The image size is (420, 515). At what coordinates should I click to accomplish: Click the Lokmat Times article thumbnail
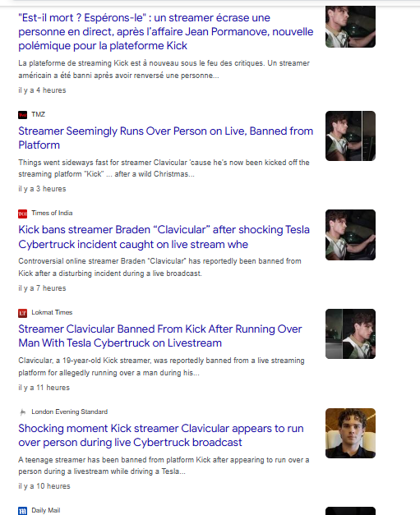(350, 333)
